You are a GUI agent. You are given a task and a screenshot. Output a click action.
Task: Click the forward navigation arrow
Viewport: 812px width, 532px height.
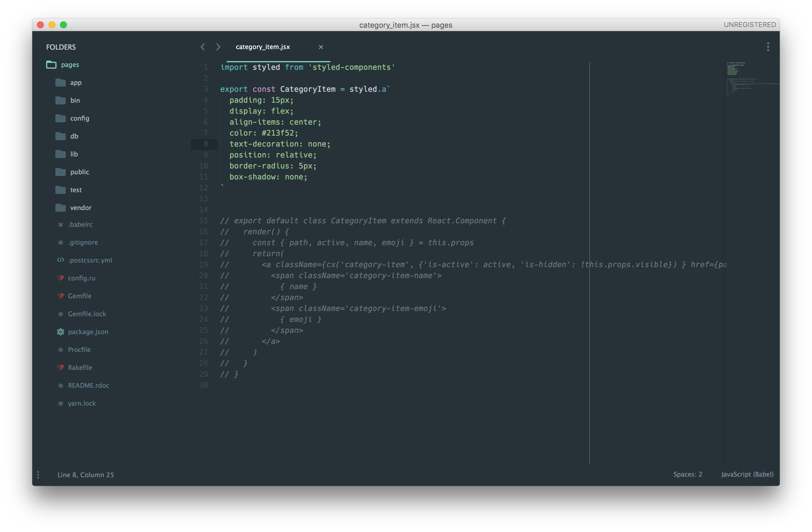(x=218, y=47)
